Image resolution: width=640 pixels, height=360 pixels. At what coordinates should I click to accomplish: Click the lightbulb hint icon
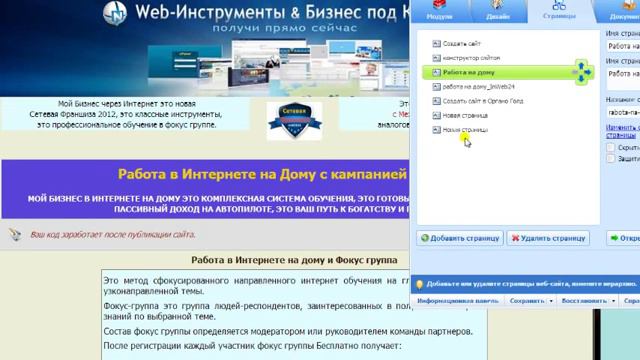419,284
